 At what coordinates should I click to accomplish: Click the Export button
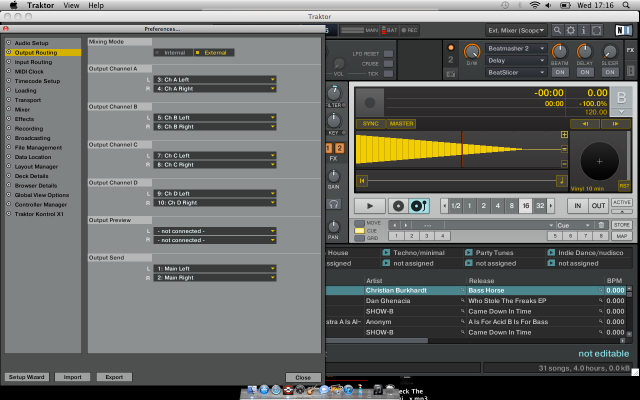coord(114,377)
